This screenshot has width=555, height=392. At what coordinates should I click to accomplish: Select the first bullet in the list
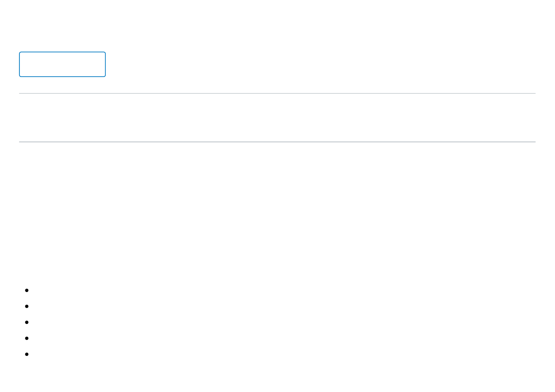[27, 290]
